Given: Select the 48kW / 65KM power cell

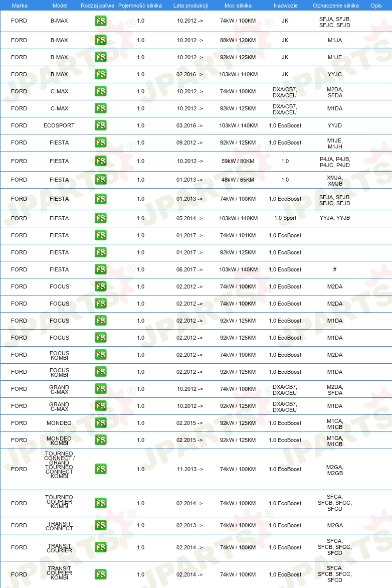Looking at the screenshot, I should 238,180.
